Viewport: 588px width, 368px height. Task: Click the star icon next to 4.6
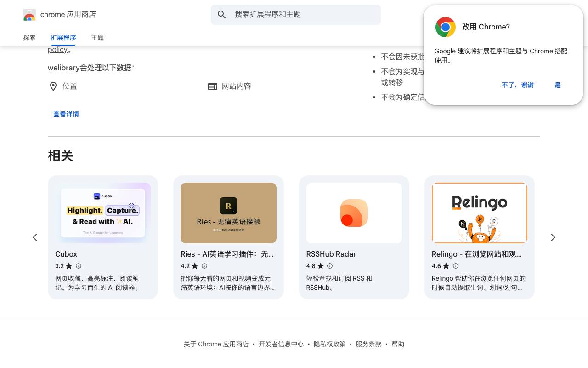point(446,266)
